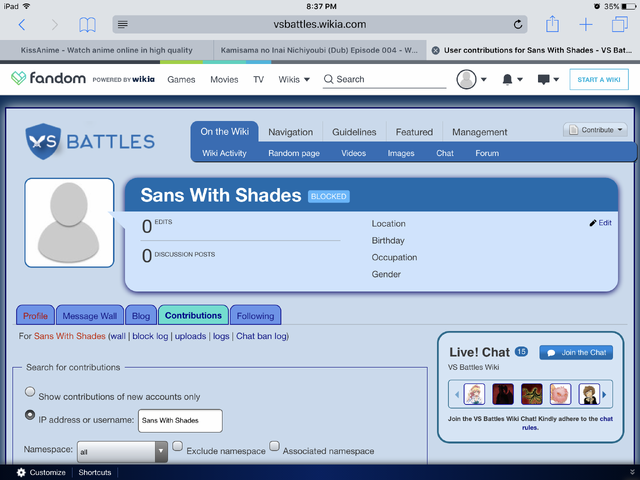Add a new Safari tab with plus
Image resolution: width=640 pixels, height=480 pixels.
click(x=586, y=24)
